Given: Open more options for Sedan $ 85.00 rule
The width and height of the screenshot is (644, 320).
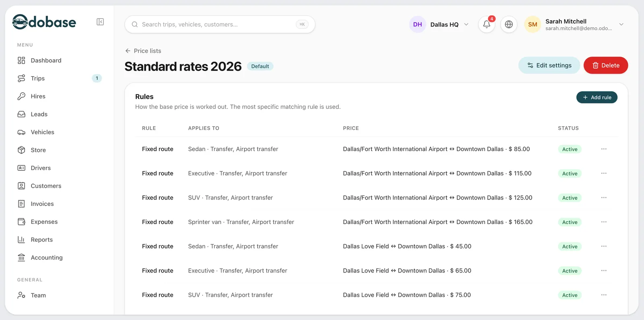Looking at the screenshot, I should click(604, 149).
